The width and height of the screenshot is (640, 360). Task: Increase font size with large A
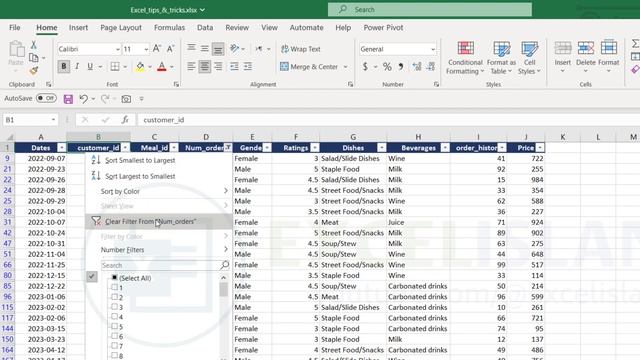[x=157, y=49]
